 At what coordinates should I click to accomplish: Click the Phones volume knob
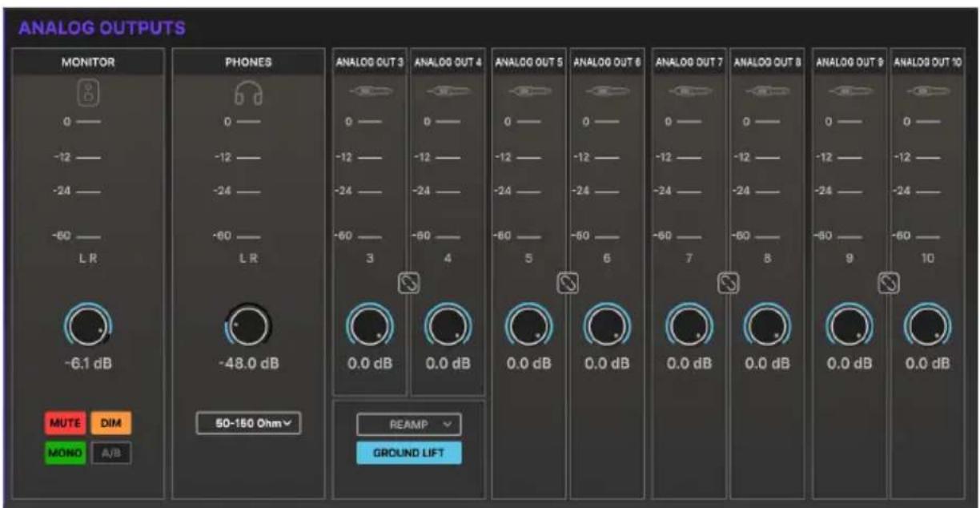tap(248, 326)
